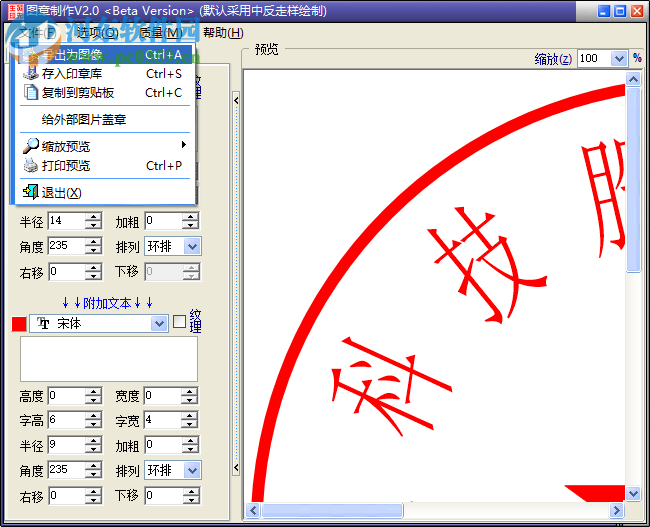Increase the 宽度 value with up arrow

coord(190,391)
